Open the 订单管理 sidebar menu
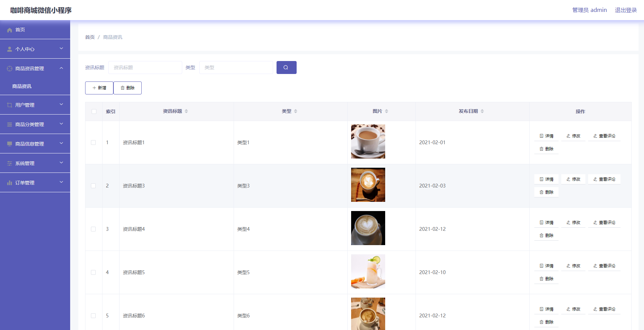Viewport: 644px width, 330px height. [x=35, y=183]
